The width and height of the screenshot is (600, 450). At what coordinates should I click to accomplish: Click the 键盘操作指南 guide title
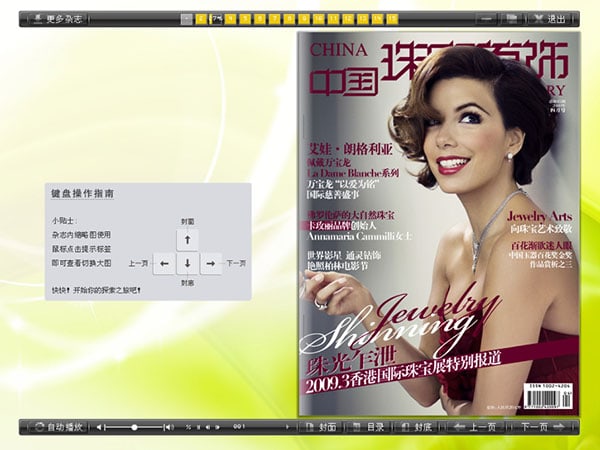coord(83,194)
